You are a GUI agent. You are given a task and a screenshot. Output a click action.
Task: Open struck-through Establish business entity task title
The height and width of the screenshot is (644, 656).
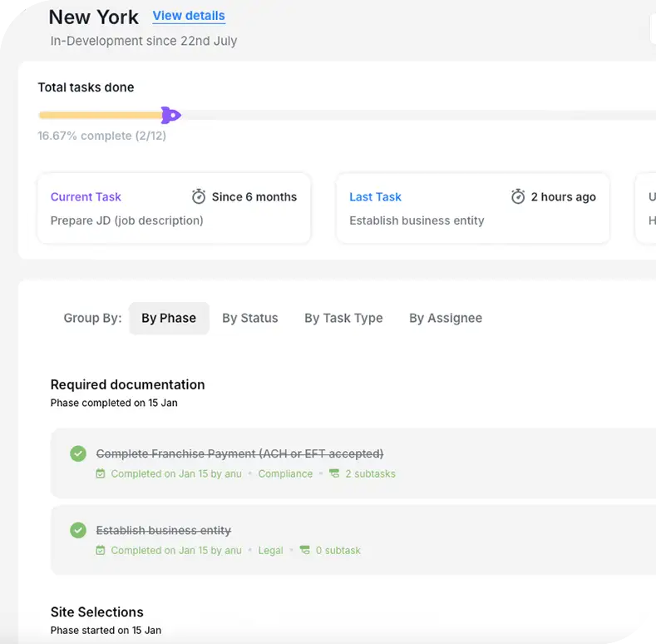point(164,530)
